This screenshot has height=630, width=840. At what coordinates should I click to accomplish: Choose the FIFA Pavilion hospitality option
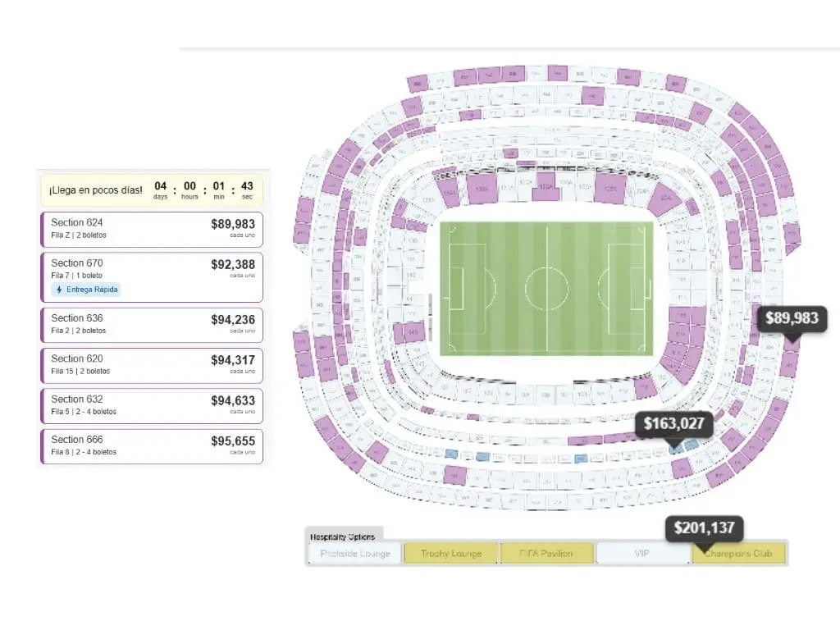click(546, 554)
